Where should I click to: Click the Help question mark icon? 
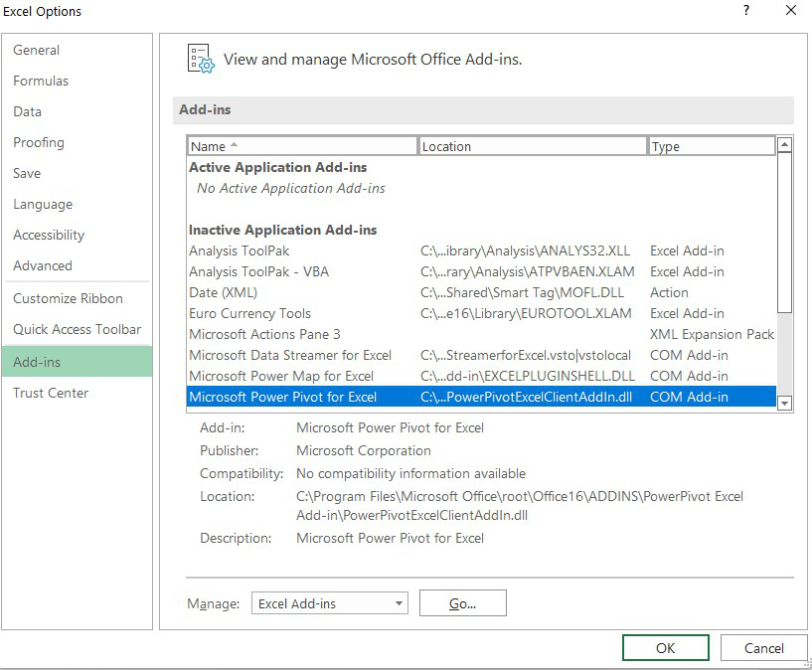(x=746, y=10)
